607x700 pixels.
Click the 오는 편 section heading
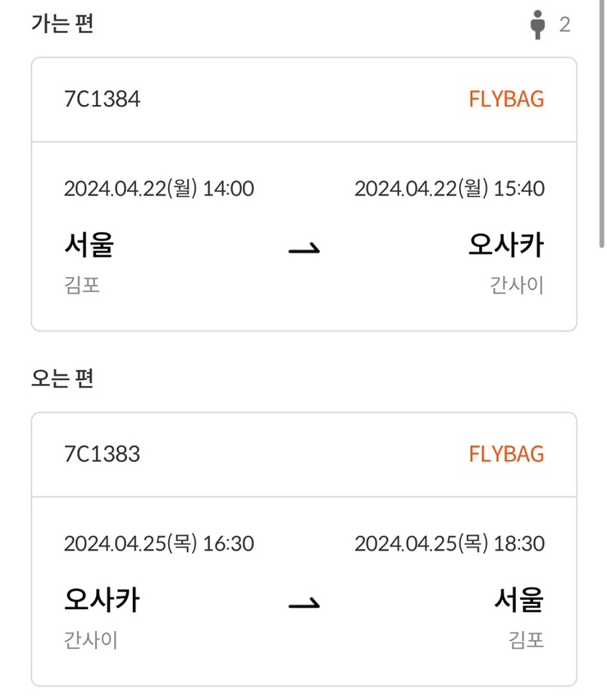tap(62, 378)
